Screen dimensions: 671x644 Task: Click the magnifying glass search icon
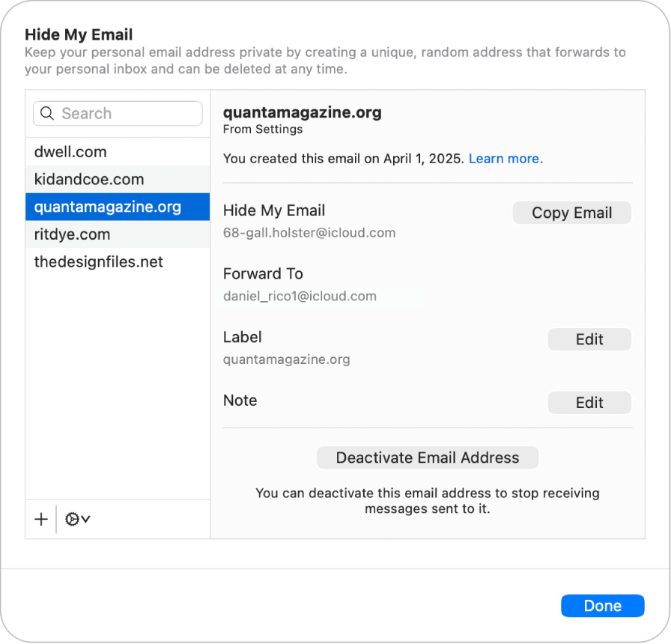point(46,113)
